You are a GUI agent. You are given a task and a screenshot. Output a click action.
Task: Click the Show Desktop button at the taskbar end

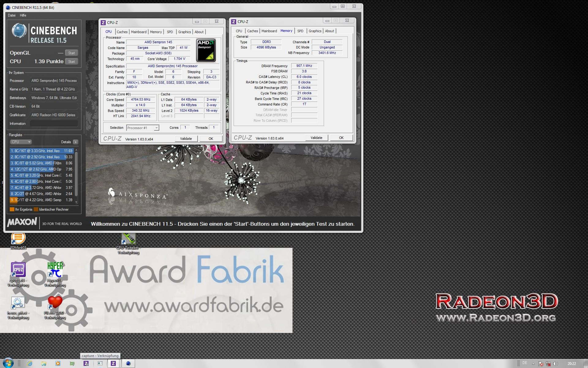point(586,363)
